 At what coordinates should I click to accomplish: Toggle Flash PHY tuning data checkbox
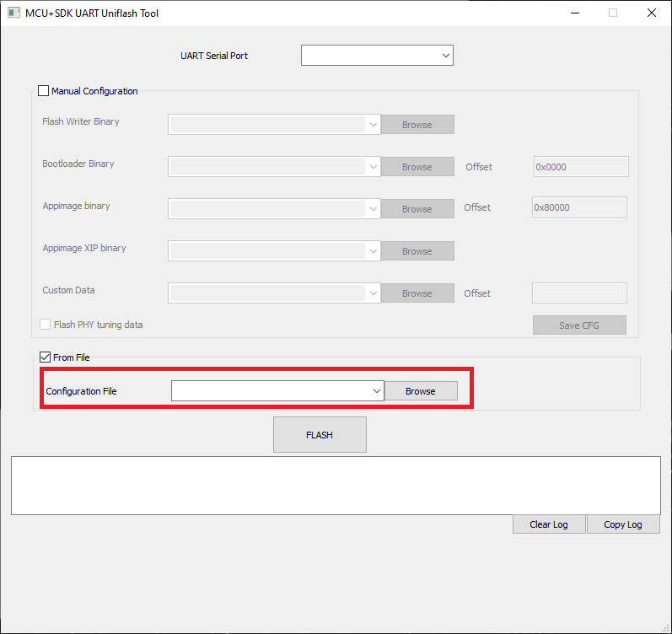click(x=46, y=325)
